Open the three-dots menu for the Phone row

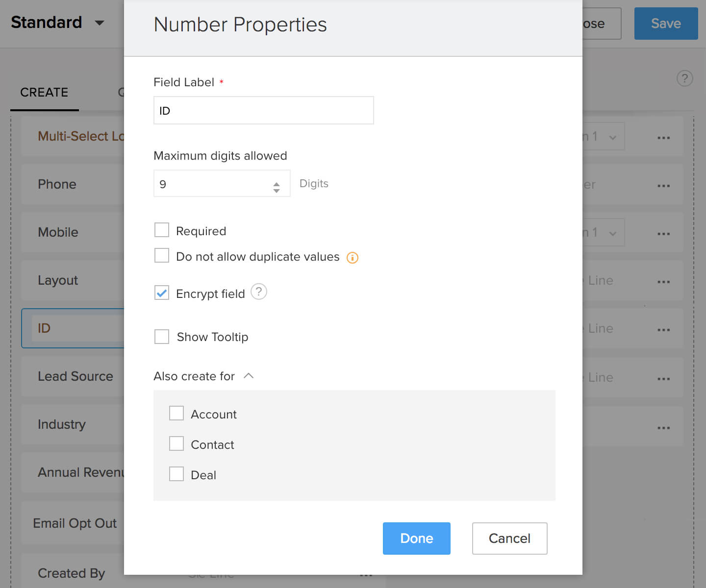pos(663,186)
